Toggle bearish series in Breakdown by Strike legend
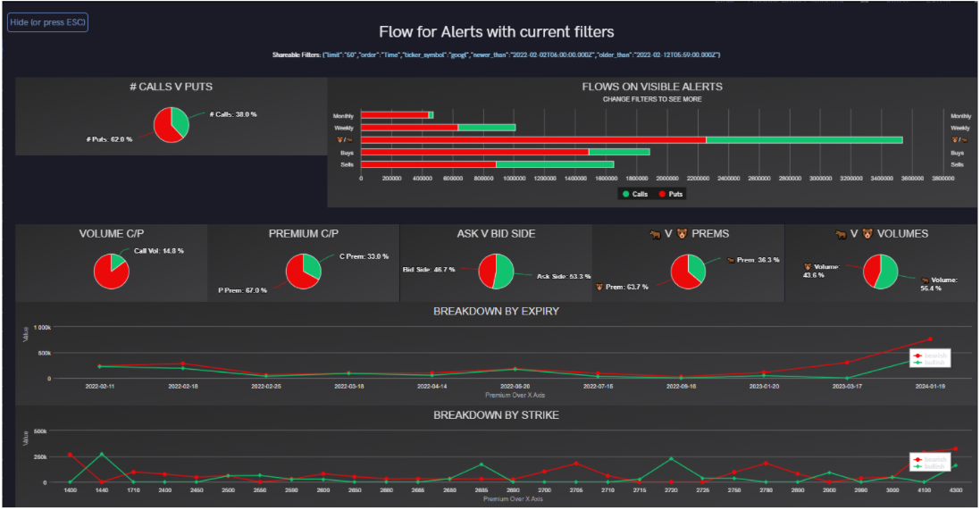 click(927, 459)
